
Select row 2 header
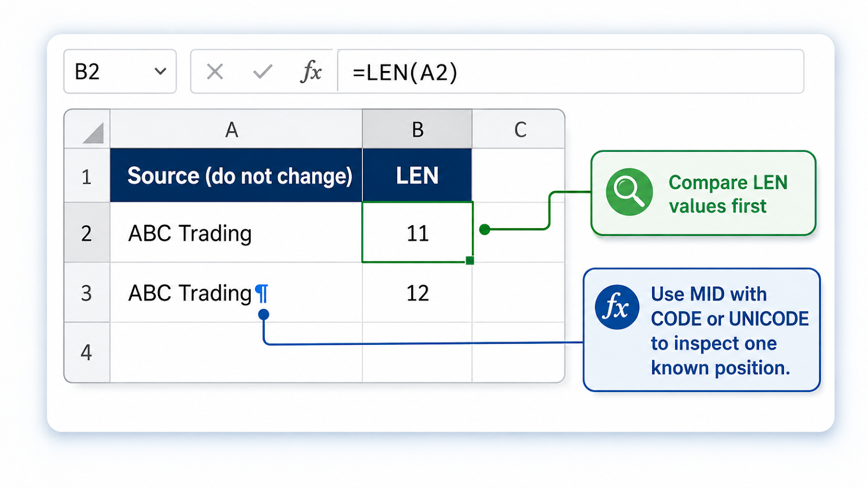tap(87, 233)
